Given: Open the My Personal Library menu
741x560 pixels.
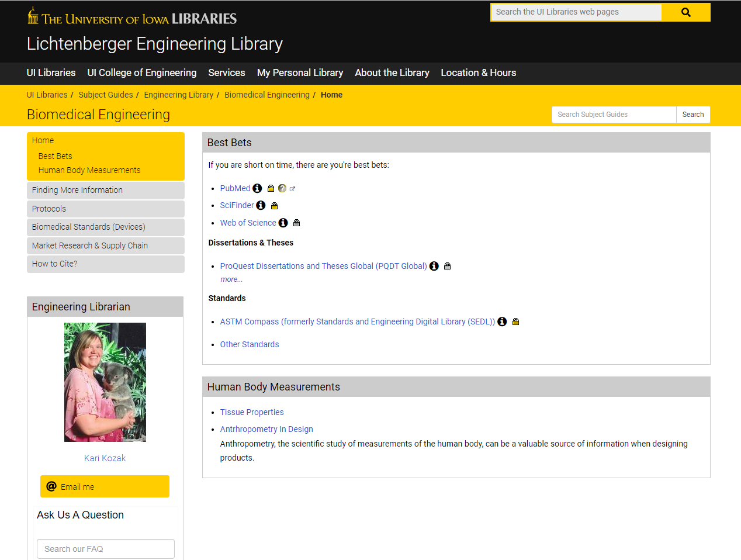Looking at the screenshot, I should pos(300,72).
